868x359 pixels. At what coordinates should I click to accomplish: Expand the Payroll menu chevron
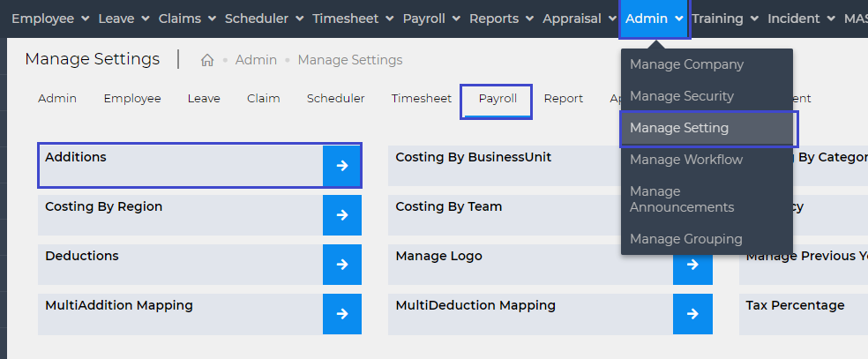pos(455,19)
